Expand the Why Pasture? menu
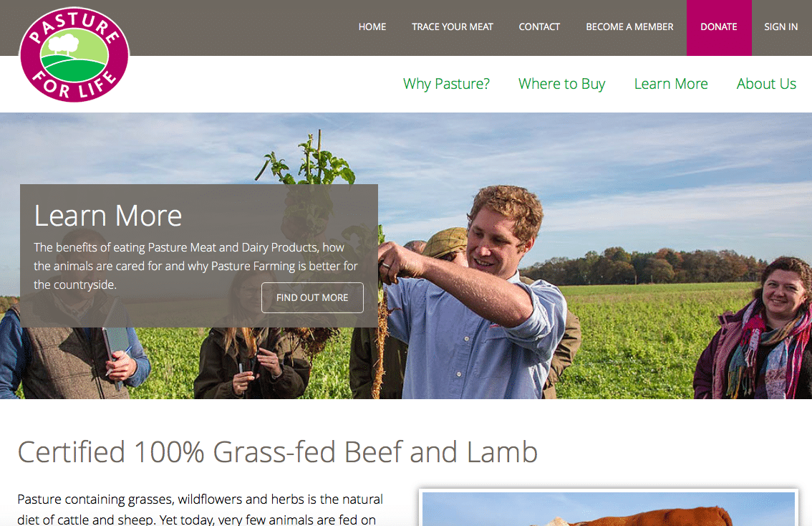 [x=446, y=84]
